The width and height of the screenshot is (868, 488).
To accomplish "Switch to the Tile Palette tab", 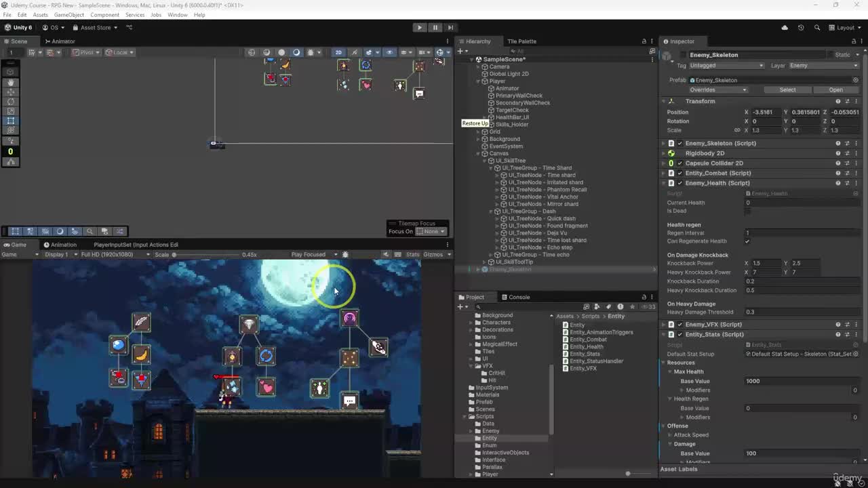I will point(521,41).
